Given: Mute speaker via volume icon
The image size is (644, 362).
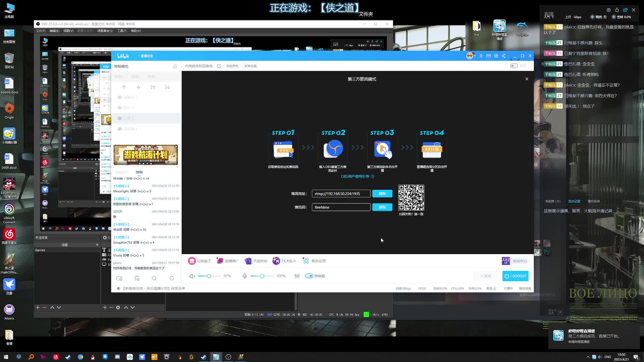Looking at the screenshot, I should 192,276.
